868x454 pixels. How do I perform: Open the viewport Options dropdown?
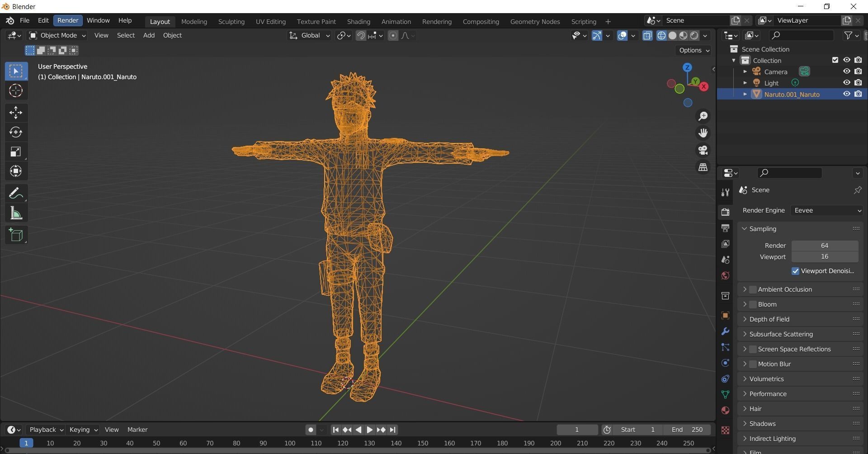coord(693,50)
